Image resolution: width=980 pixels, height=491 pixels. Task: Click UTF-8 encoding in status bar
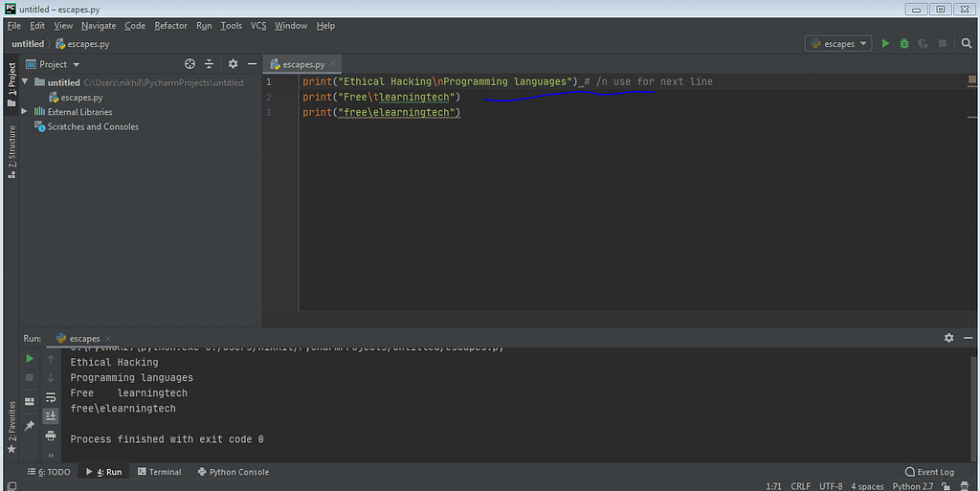click(x=831, y=486)
